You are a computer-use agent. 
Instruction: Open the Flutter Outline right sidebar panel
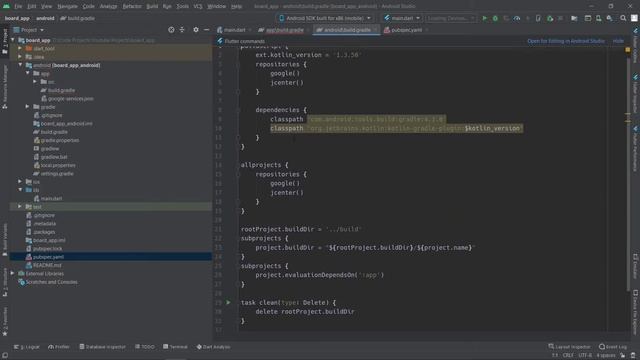tap(636, 46)
